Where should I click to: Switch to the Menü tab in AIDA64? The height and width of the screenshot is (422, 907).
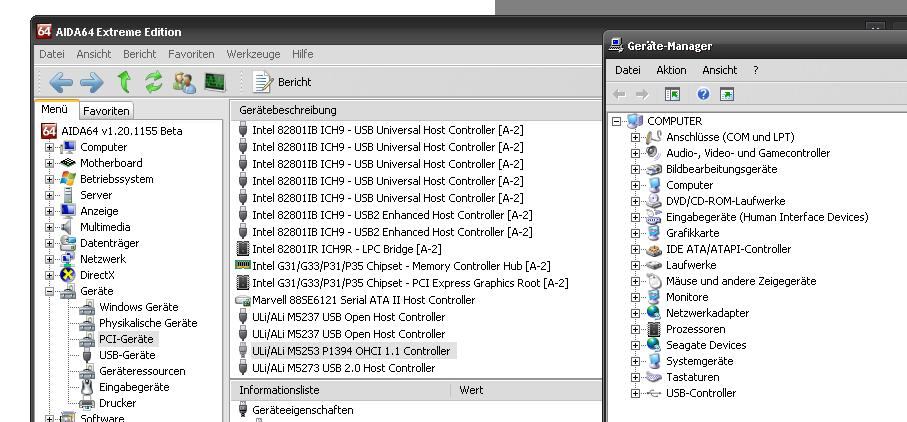(x=54, y=109)
